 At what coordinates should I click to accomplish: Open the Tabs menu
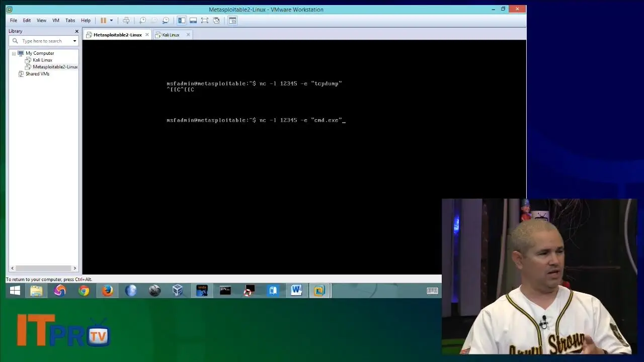click(x=70, y=21)
